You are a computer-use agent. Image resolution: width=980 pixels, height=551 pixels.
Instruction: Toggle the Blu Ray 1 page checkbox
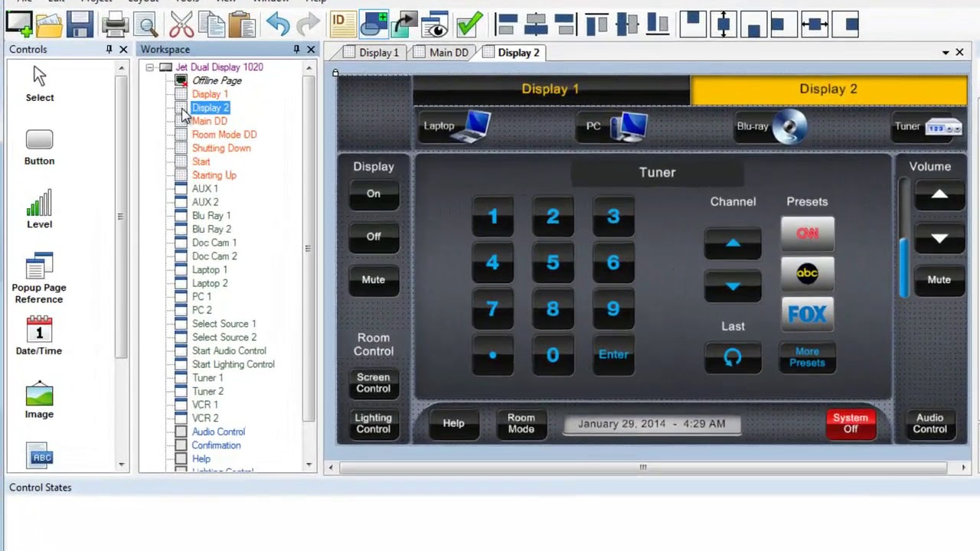(181, 216)
